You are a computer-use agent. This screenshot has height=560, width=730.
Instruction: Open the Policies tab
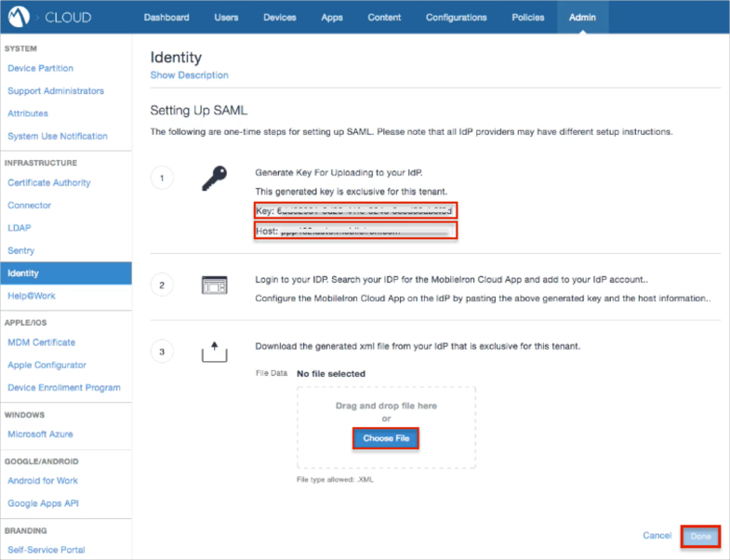tap(528, 17)
